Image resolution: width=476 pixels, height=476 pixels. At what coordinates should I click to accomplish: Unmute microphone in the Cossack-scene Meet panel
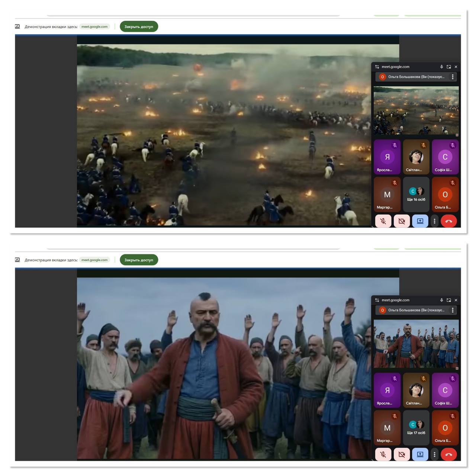[x=383, y=454]
